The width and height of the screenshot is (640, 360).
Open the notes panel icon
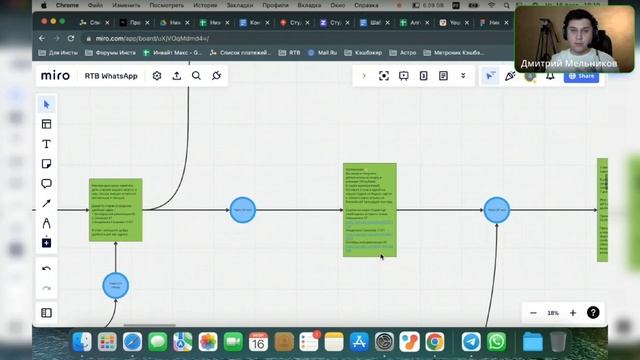pyautogui.click(x=443, y=76)
